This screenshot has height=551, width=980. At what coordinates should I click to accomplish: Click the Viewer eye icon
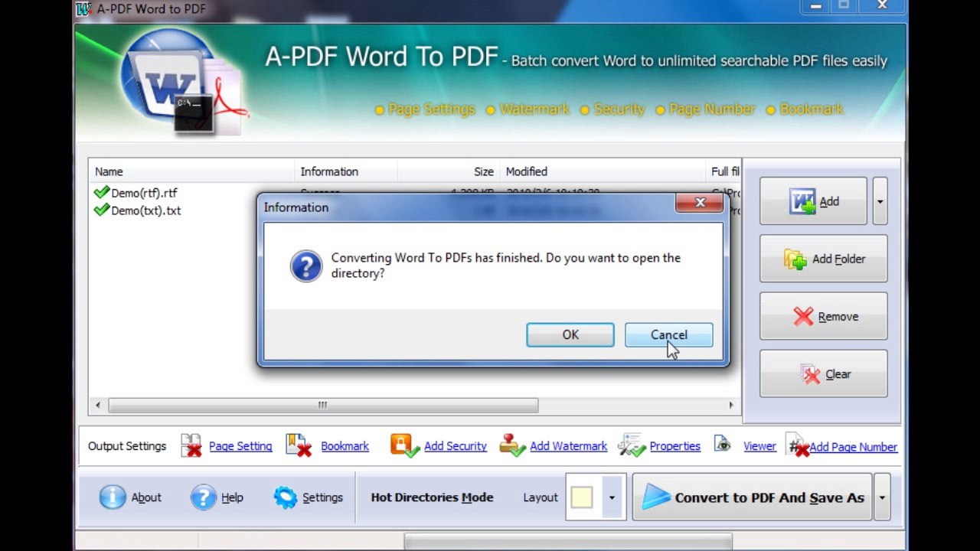point(722,443)
